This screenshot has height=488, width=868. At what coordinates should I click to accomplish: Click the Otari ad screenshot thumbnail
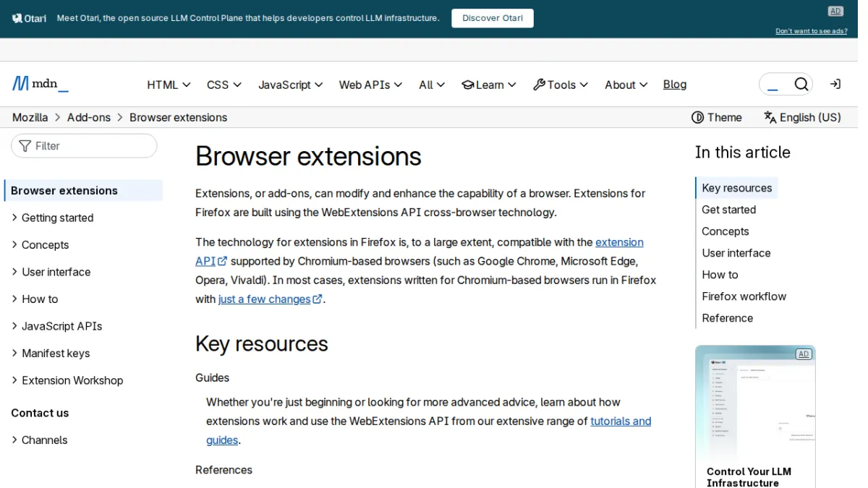point(755,405)
